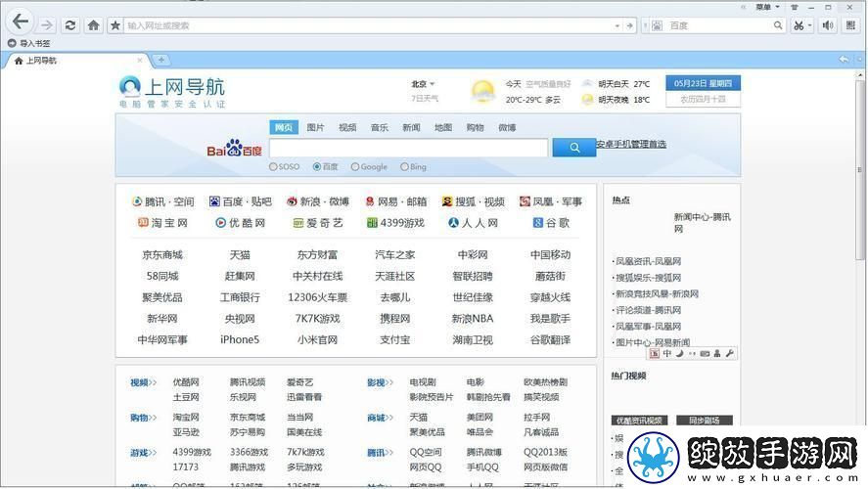Expand the 视频>> category
Screen dimensions: 868x489
144,382
